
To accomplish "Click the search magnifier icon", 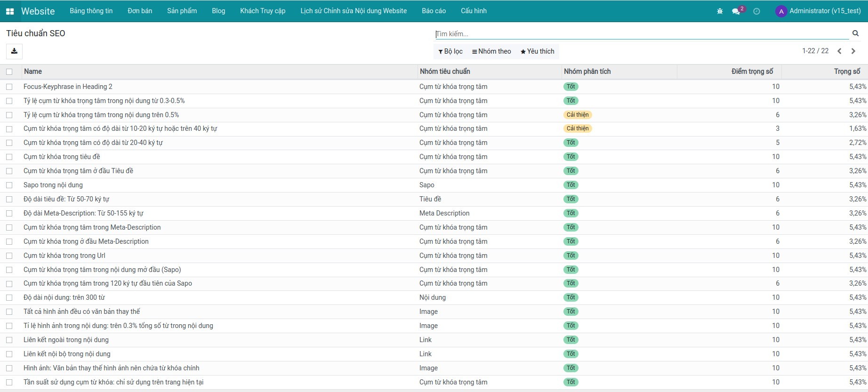I will (x=855, y=33).
